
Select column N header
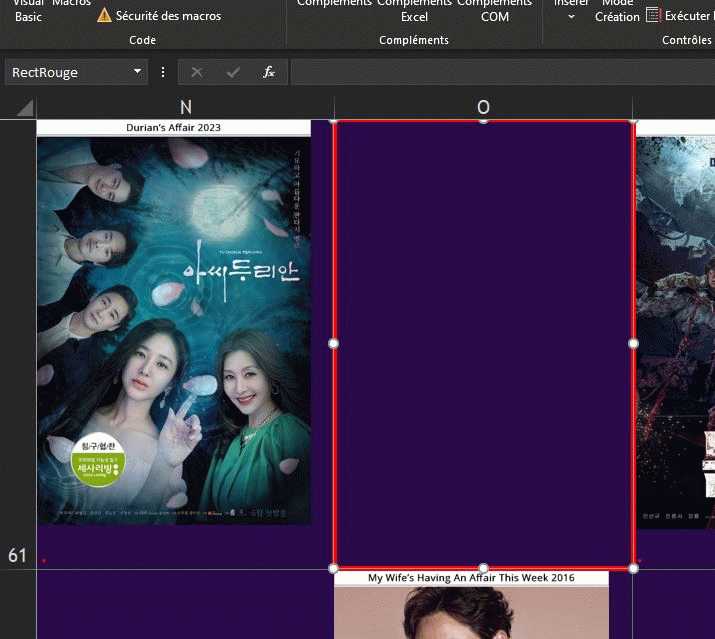pos(185,108)
